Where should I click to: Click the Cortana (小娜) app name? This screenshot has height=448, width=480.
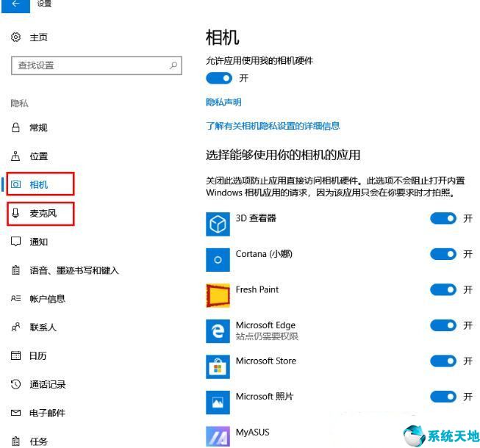pyautogui.click(x=264, y=254)
